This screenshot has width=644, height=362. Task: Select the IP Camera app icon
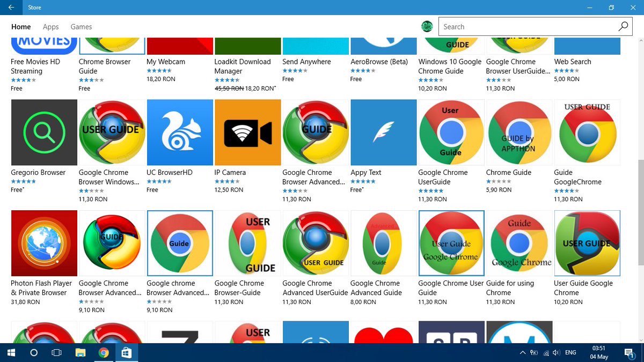point(247,132)
